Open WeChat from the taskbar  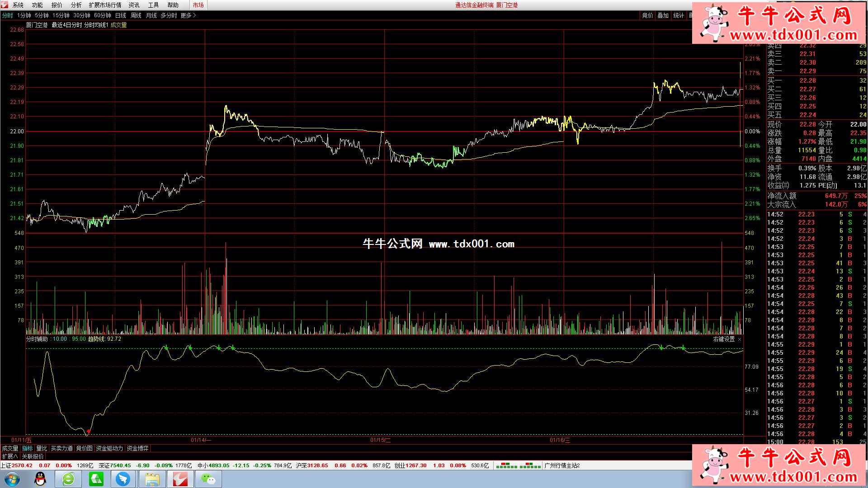click(x=208, y=479)
